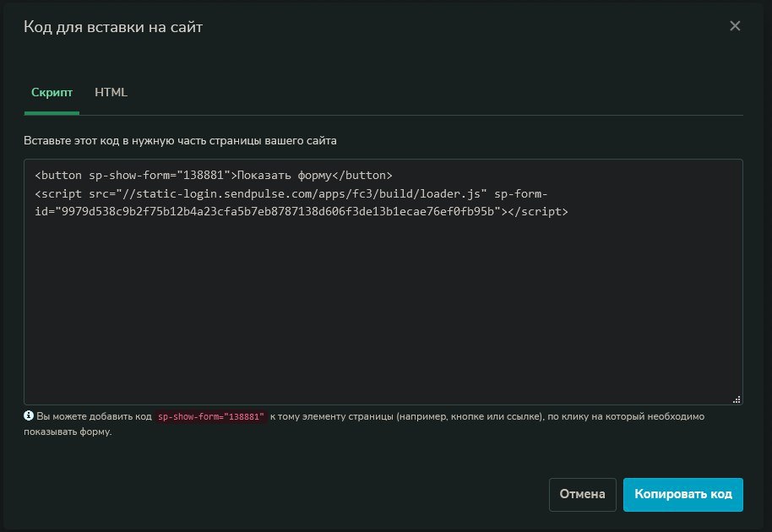Viewport: 772px width, 532px height.
Task: Select the red sp-show-form="138881" code snippet
Action: pos(210,417)
